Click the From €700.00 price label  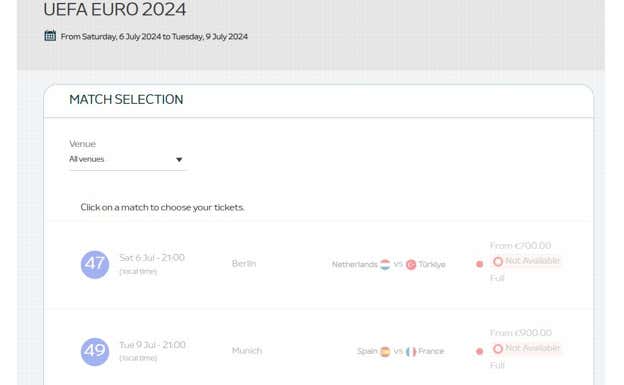(x=521, y=245)
